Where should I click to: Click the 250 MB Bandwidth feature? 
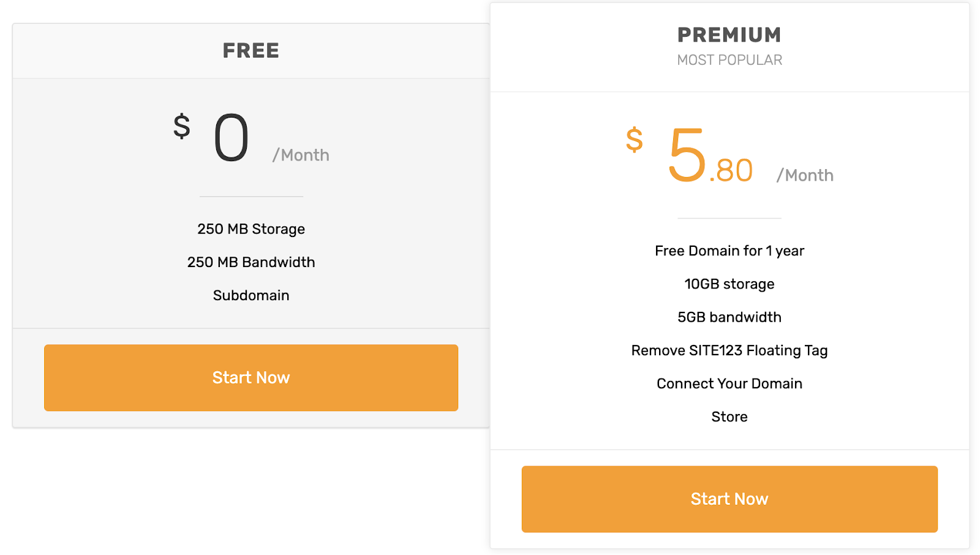point(251,262)
